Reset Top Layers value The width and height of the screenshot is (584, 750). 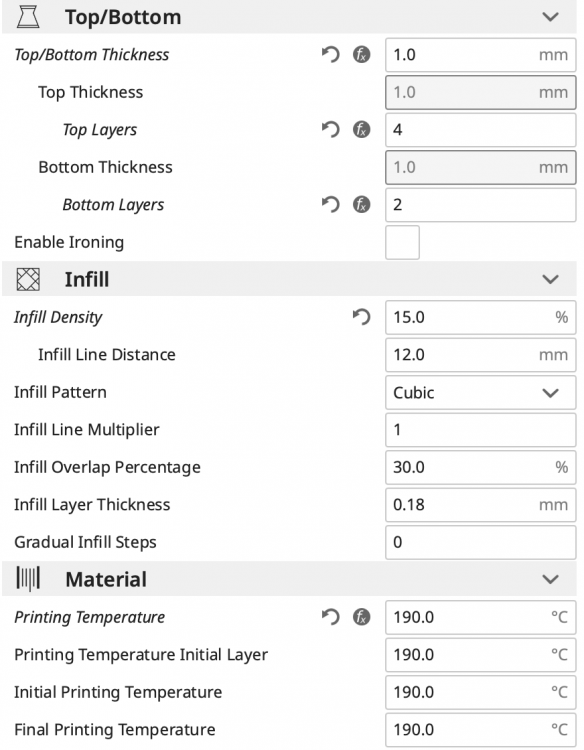point(330,130)
